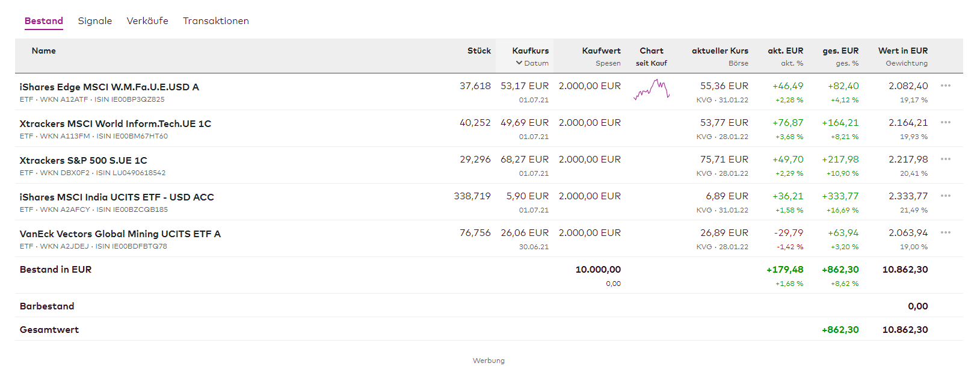
Task: Click the Xtrackers S&P 500 S.UE 1C name
Action: point(84,161)
